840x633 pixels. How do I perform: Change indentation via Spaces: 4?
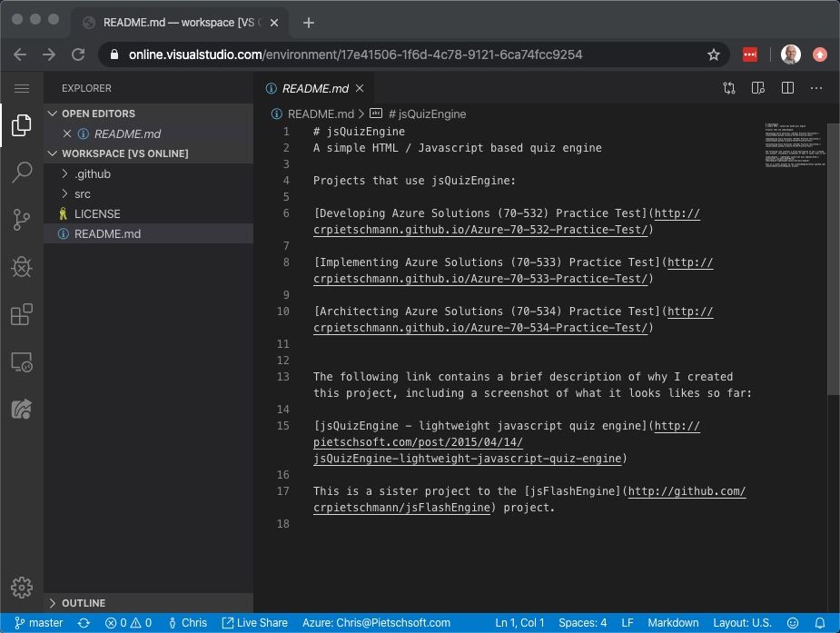(582, 623)
